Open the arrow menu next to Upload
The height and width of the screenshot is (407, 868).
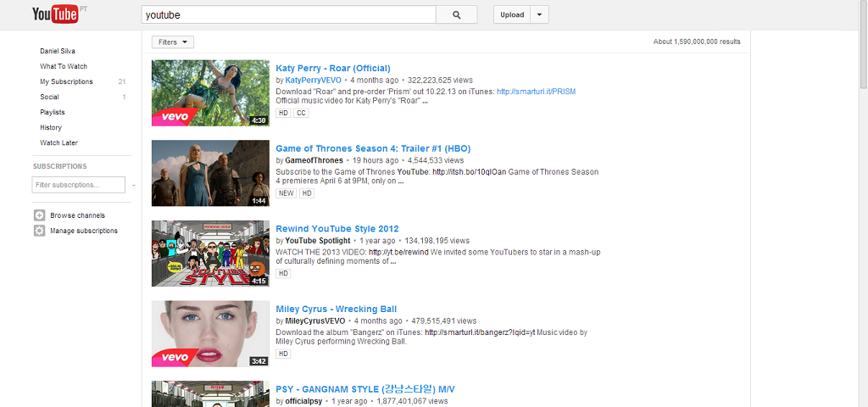pos(539,15)
